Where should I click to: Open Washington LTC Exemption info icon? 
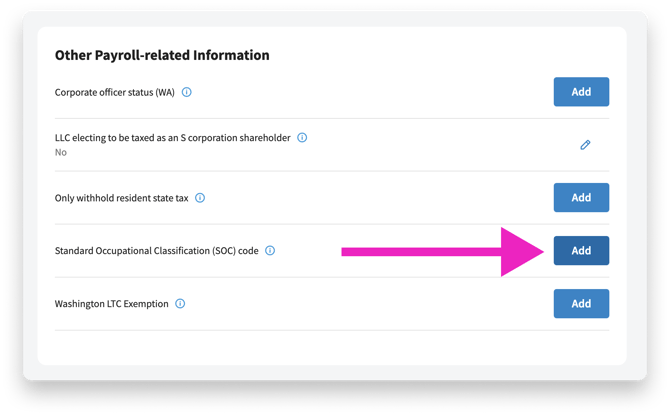[180, 303]
